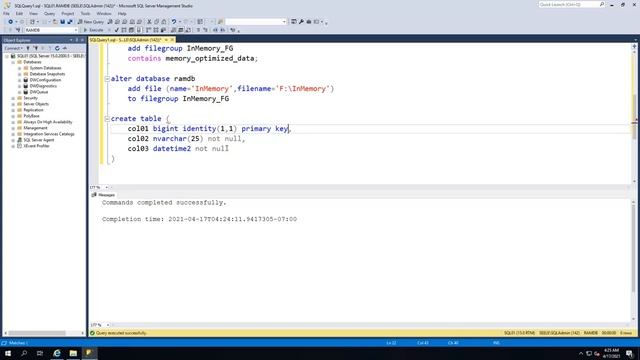Select the Messages results tab

[104, 195]
